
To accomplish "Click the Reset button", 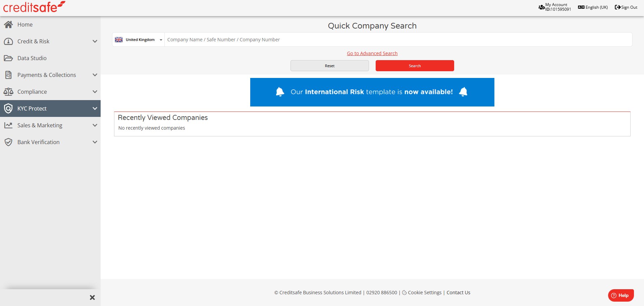I will [329, 65].
